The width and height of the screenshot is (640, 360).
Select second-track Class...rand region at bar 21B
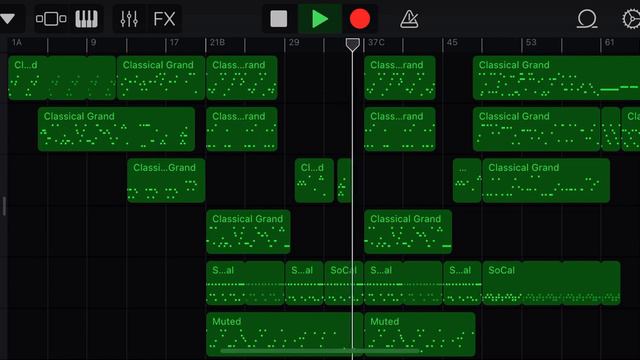pos(242,129)
